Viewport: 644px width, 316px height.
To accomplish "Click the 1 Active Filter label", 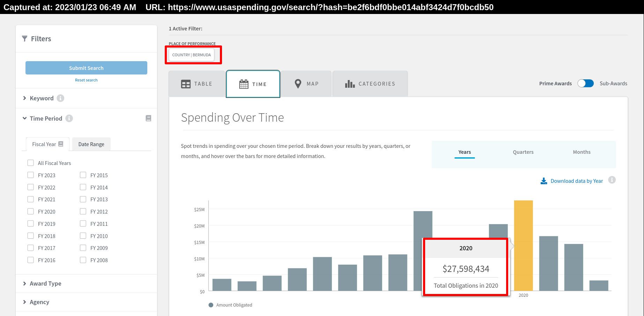I will point(185,29).
